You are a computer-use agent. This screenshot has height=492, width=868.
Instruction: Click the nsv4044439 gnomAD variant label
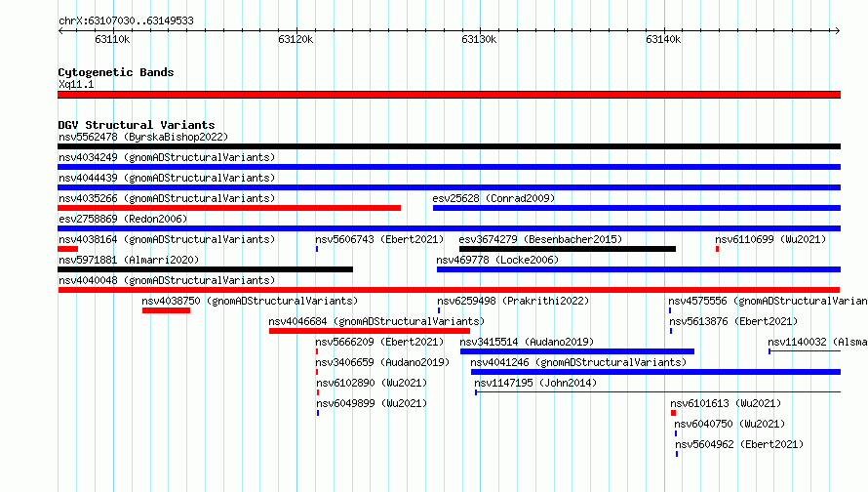tap(167, 178)
